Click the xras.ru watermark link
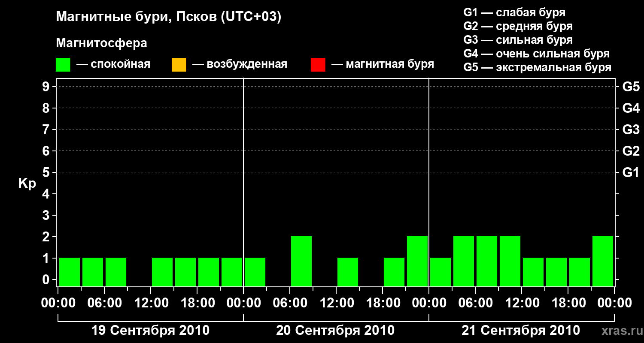Screen dimensions: 644x343 [x=620, y=331]
